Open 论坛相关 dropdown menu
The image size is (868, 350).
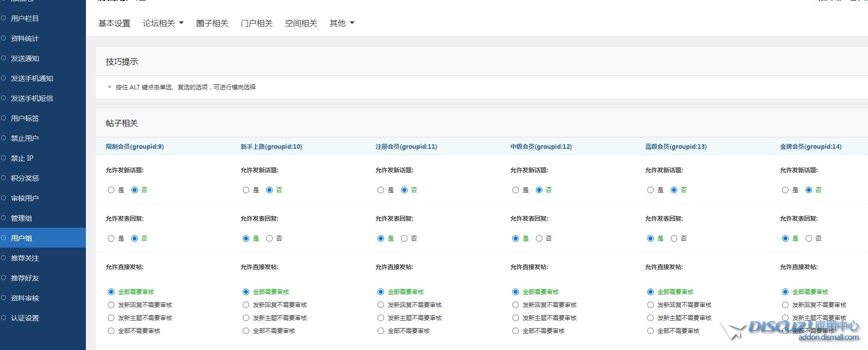[x=163, y=23]
